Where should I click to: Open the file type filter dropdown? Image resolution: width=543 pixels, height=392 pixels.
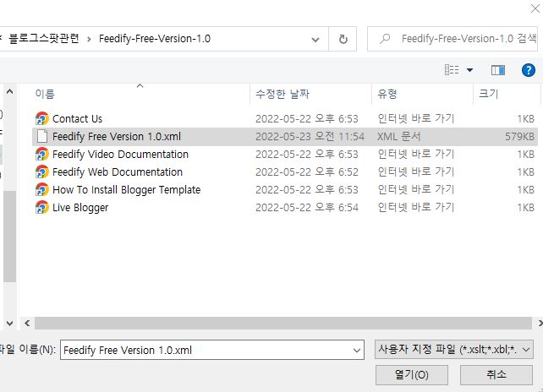pyautogui.click(x=526, y=350)
